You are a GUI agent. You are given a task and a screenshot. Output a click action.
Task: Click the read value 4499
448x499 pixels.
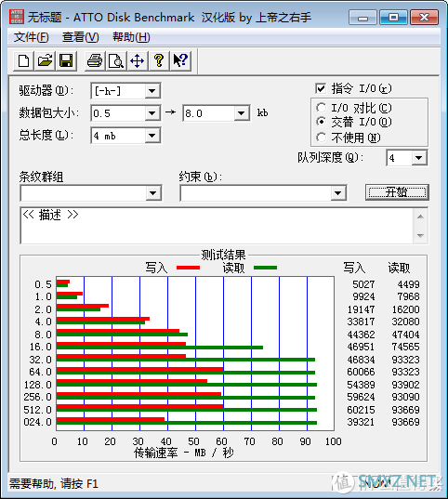[x=408, y=284]
